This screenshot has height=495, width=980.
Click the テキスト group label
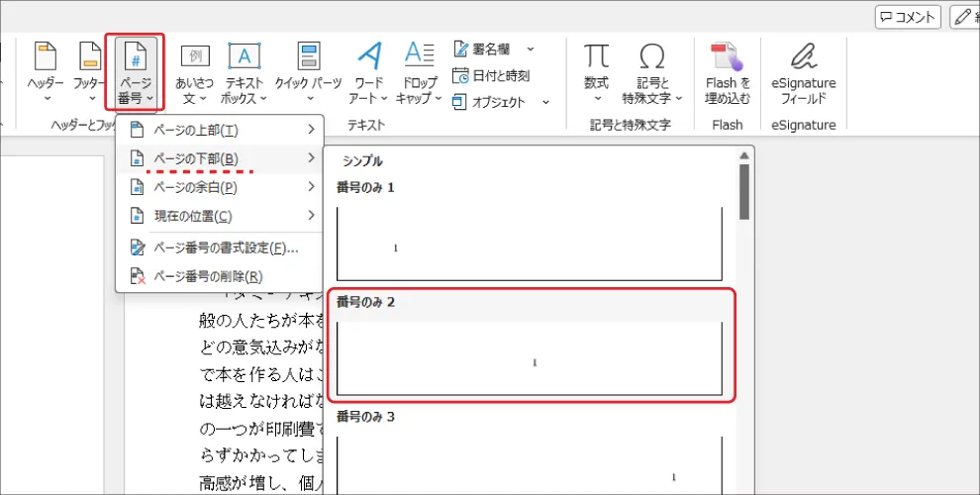coord(366,125)
